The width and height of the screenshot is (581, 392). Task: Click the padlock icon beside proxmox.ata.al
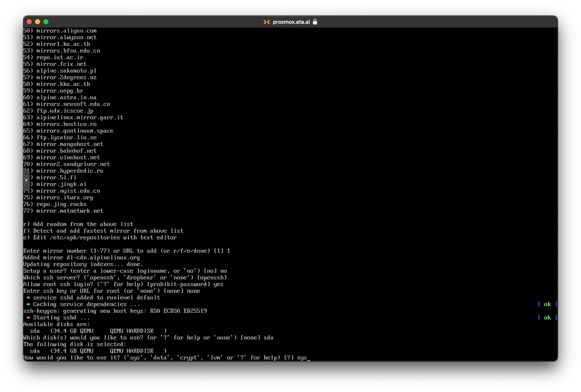click(315, 22)
